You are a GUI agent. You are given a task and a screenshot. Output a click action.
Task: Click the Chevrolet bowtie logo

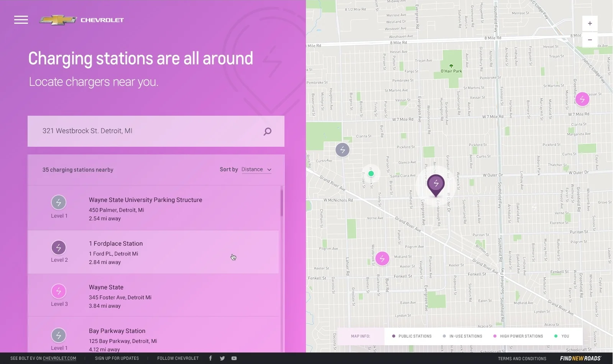coord(58,20)
